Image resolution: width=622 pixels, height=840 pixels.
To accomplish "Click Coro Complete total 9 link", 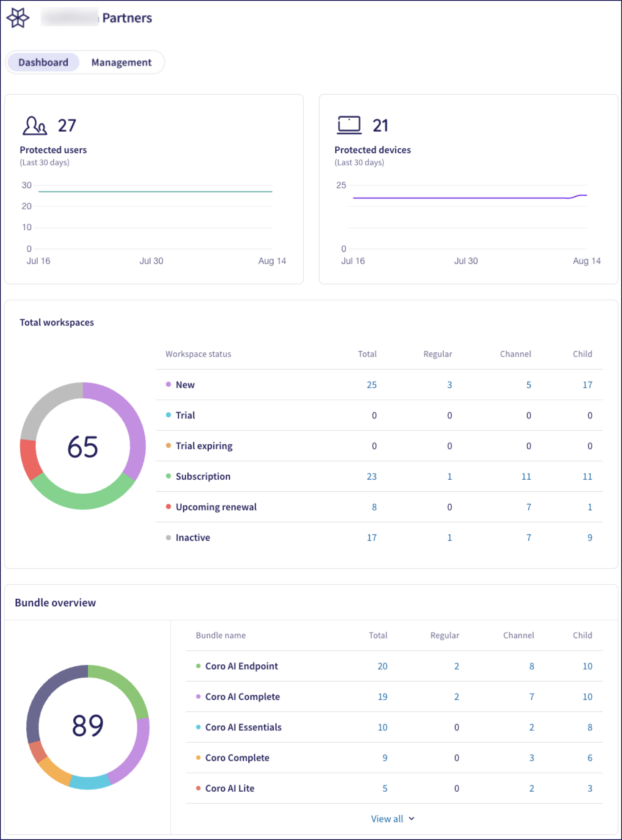I will (385, 757).
